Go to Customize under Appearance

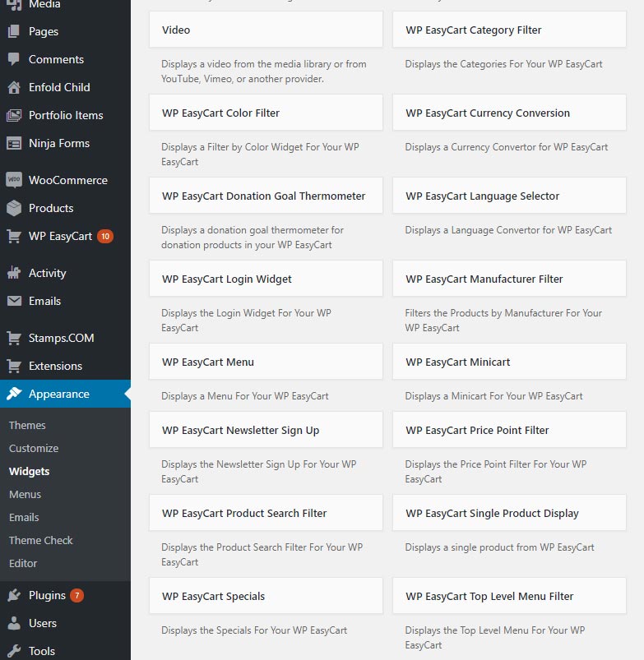34,448
